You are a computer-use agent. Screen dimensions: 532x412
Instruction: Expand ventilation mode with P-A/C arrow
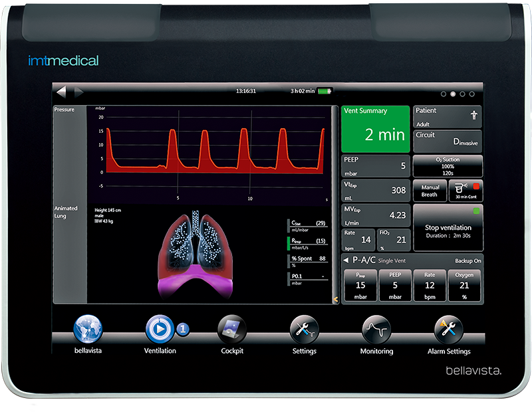tap(346, 261)
